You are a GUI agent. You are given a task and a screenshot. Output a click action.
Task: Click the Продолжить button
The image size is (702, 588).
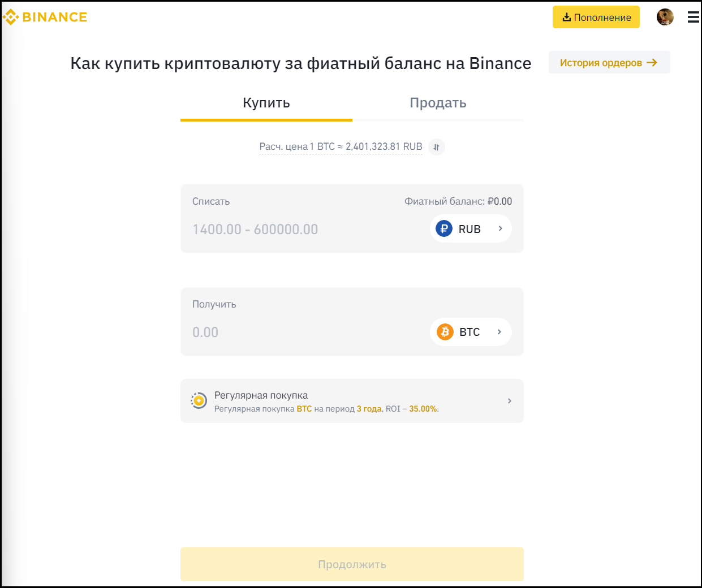pyautogui.click(x=352, y=564)
